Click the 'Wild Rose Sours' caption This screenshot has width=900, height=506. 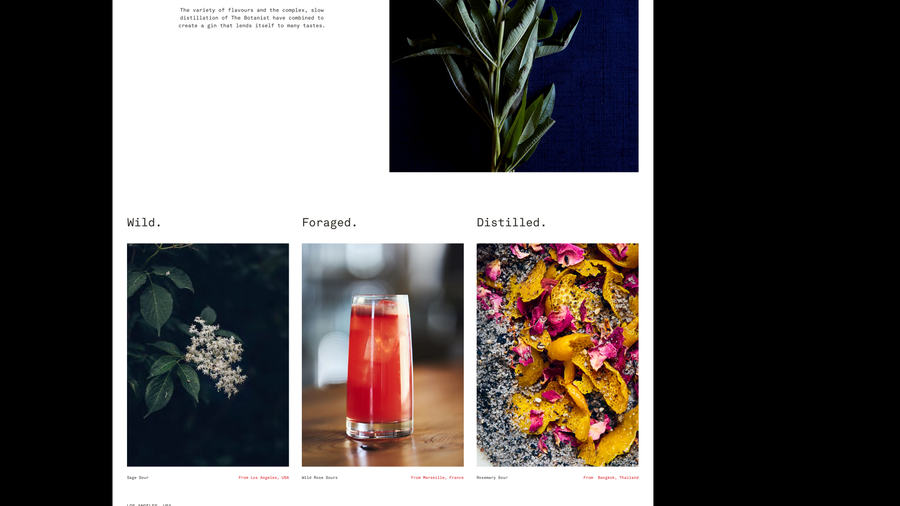point(320,477)
